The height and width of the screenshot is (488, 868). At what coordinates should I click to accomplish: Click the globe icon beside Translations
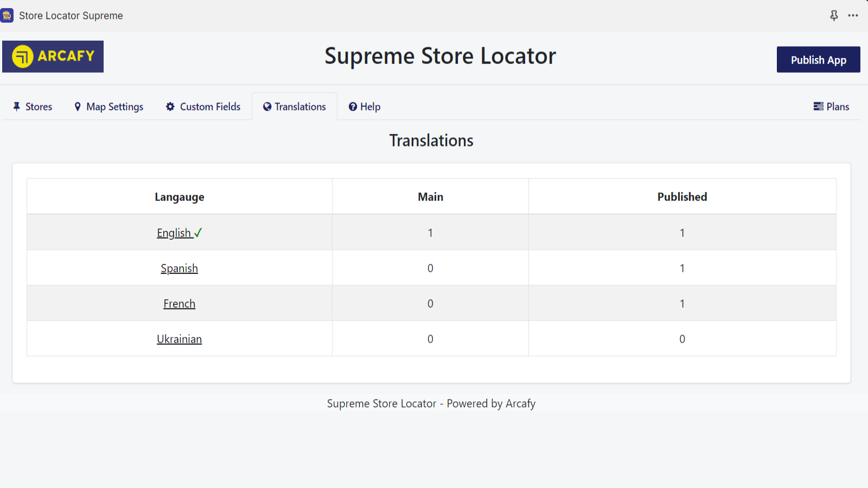pyautogui.click(x=267, y=107)
